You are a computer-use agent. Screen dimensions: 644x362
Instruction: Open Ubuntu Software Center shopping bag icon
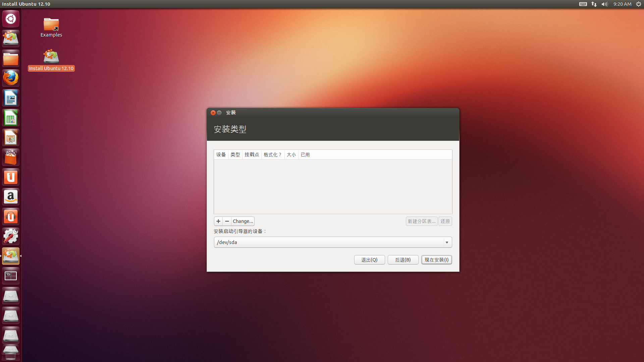coord(11,157)
